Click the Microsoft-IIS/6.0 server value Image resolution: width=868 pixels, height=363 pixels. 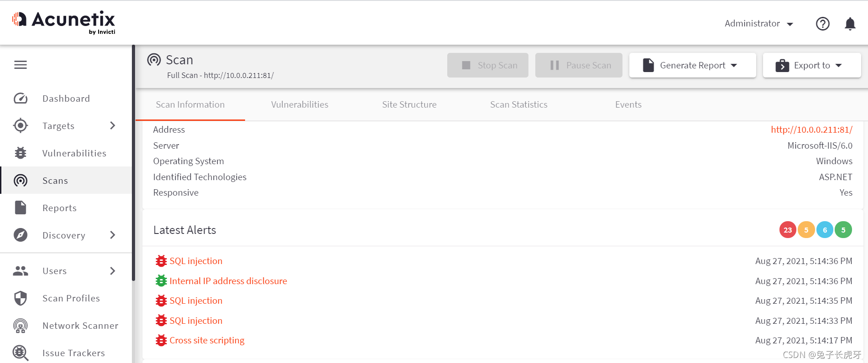[x=820, y=145]
